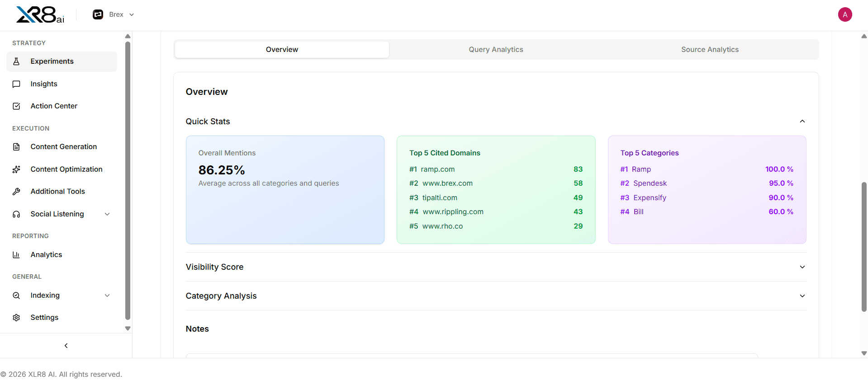Click the Brex brand icon

(x=98, y=14)
